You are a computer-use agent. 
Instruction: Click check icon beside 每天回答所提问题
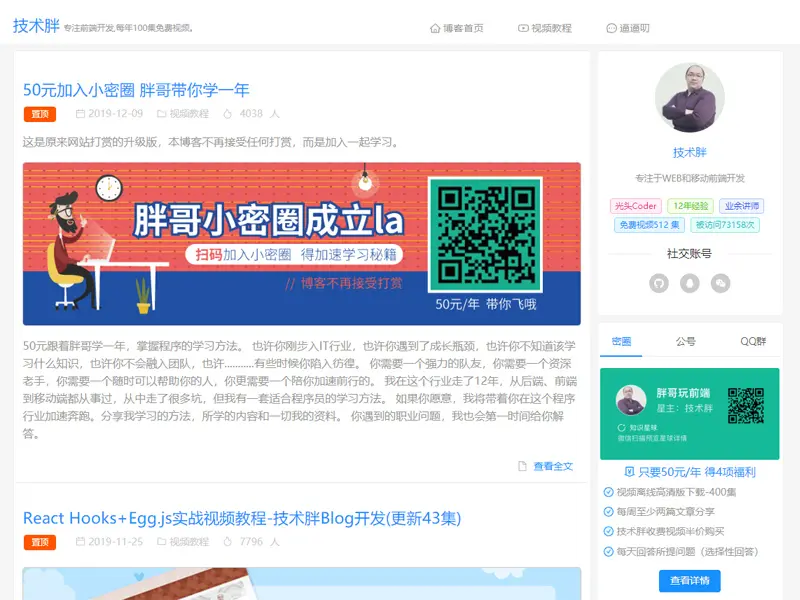(x=608, y=552)
